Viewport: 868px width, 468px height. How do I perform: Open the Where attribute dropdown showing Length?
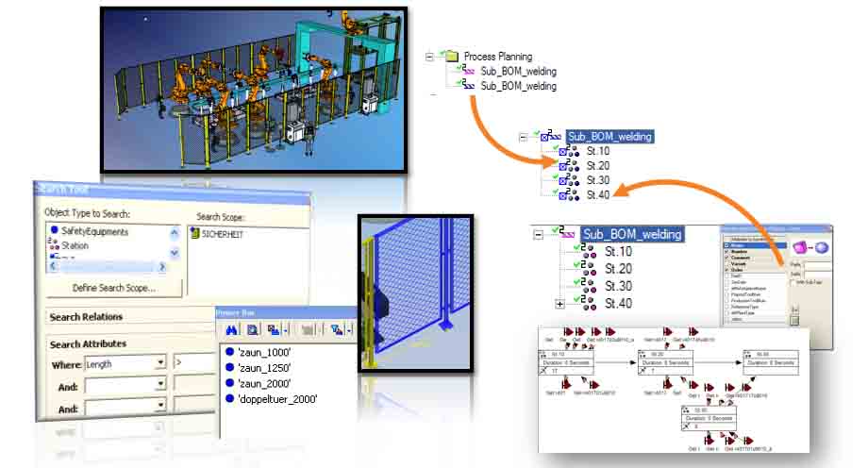[160, 362]
